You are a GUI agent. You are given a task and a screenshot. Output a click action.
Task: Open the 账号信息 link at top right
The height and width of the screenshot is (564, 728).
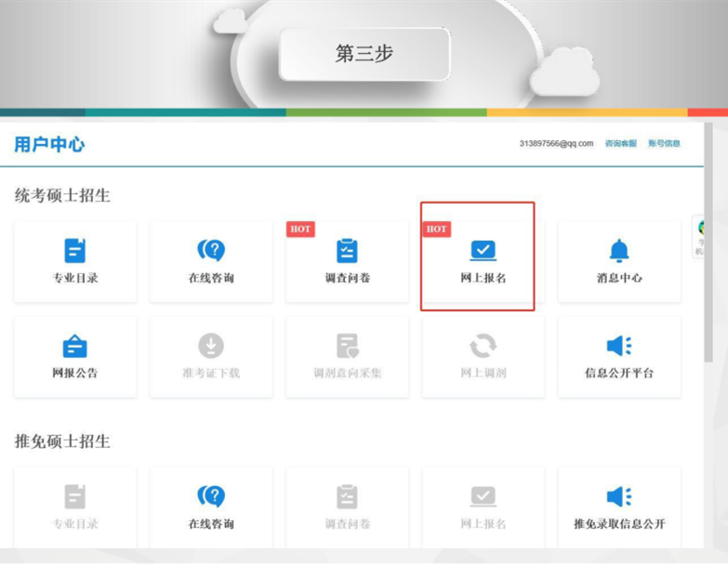pos(664,143)
